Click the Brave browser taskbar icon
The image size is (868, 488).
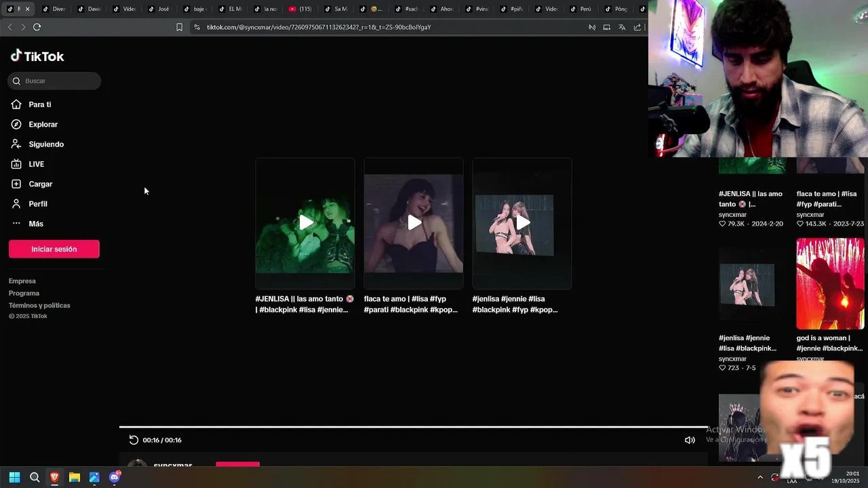tap(54, 477)
